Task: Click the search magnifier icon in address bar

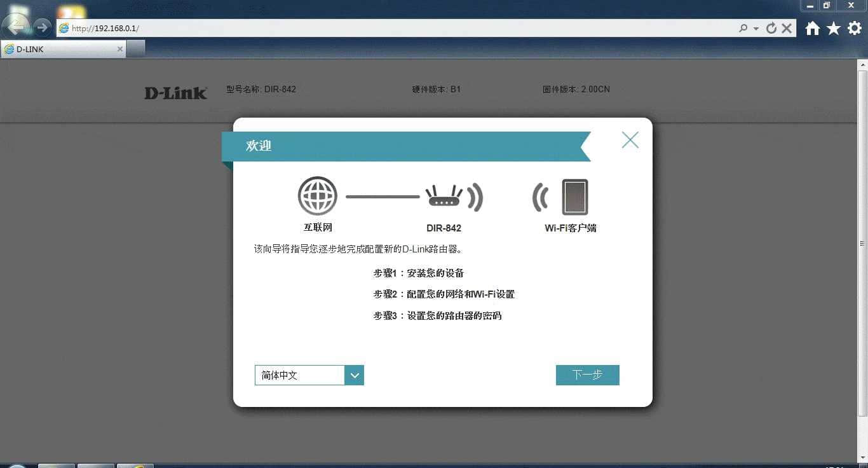Action: [743, 28]
